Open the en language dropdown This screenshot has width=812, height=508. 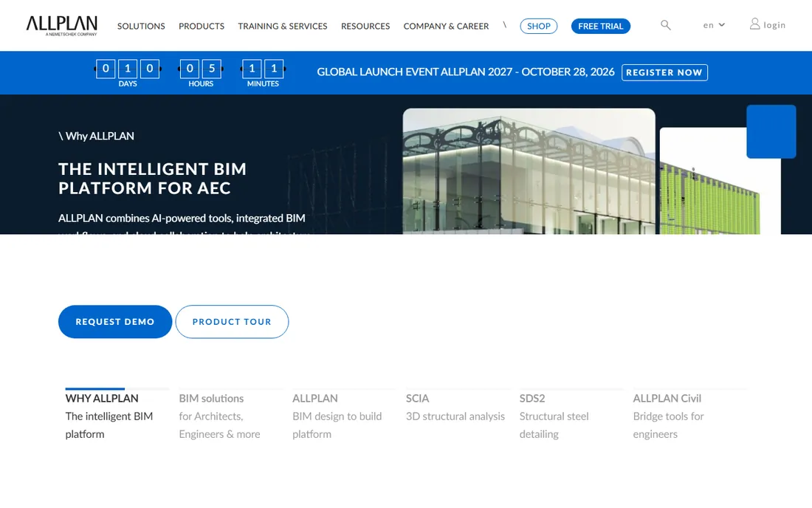pyautogui.click(x=714, y=25)
